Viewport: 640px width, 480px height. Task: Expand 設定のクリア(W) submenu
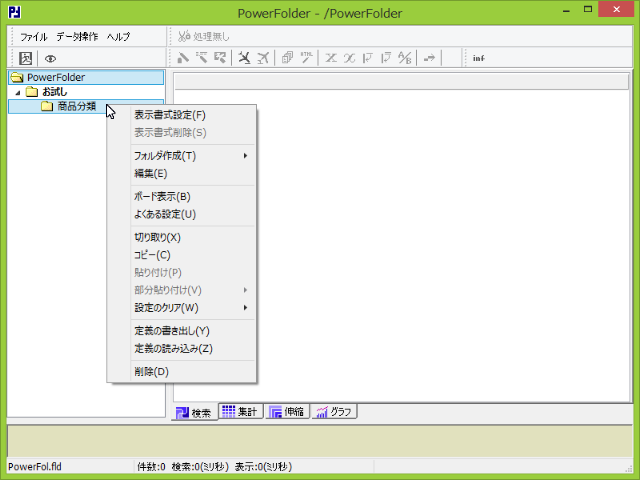182,308
